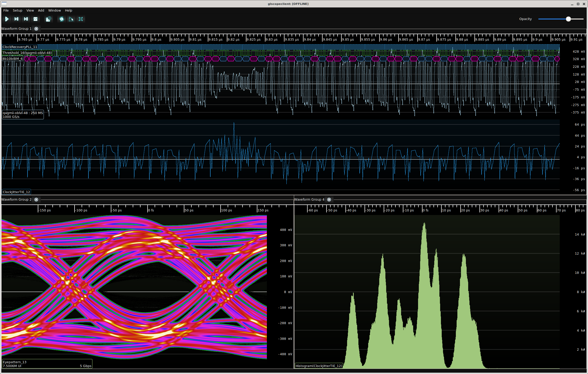Click the window menu icon in title bar

[4, 4]
